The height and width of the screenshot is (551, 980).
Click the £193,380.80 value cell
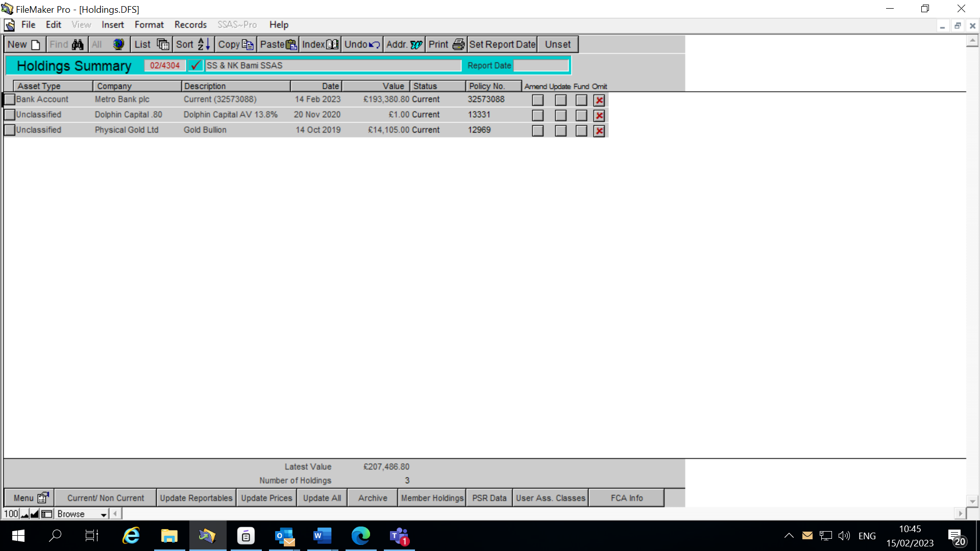point(386,99)
